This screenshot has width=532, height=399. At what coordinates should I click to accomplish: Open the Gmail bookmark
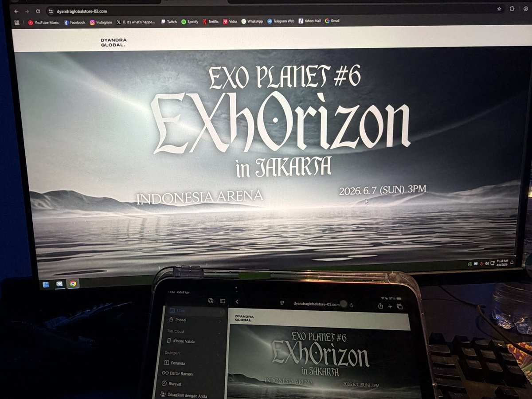point(332,20)
